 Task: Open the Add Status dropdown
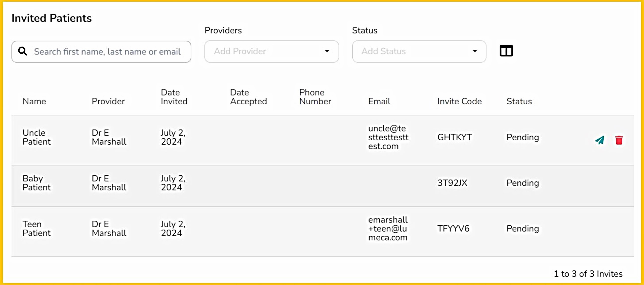point(419,51)
